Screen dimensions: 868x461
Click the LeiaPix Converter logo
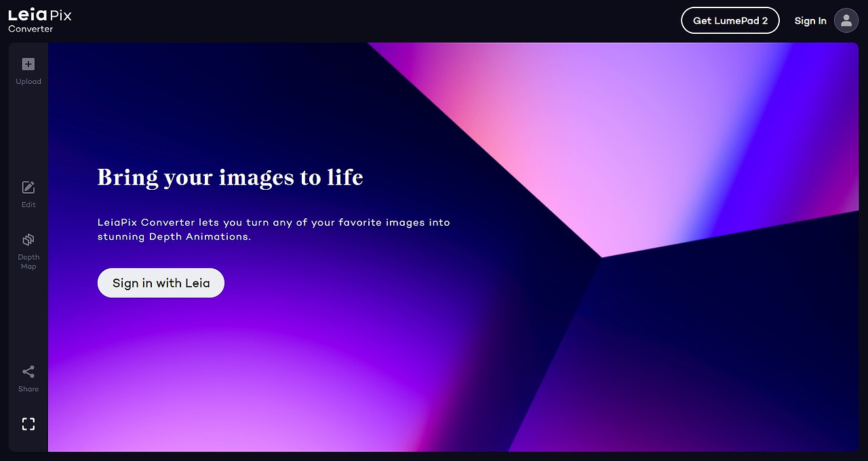(40, 20)
